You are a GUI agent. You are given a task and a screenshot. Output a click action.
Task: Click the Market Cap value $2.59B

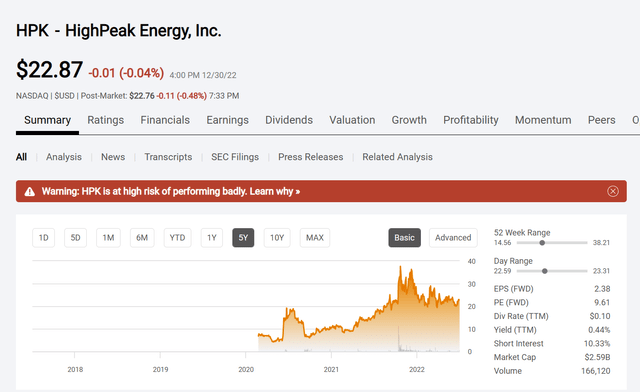pyautogui.click(x=598, y=357)
